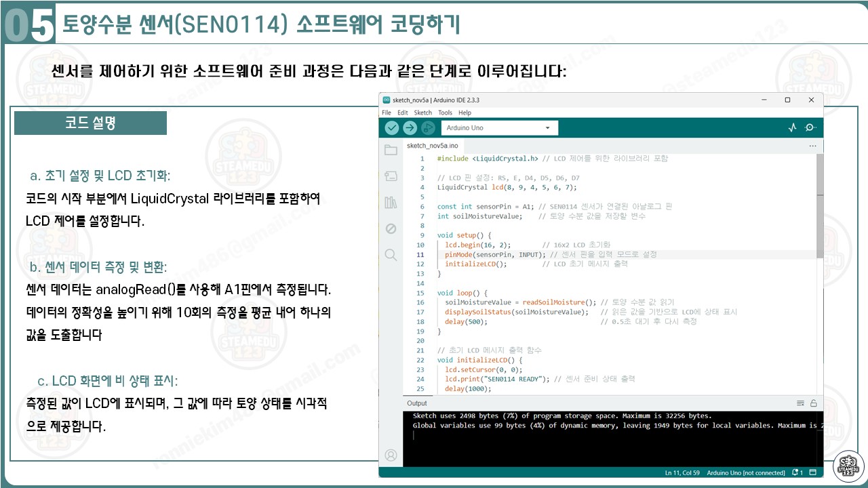The width and height of the screenshot is (868, 488).
Task: Click the 'Global variables use 99 bytes' output line
Action: (x=617, y=426)
